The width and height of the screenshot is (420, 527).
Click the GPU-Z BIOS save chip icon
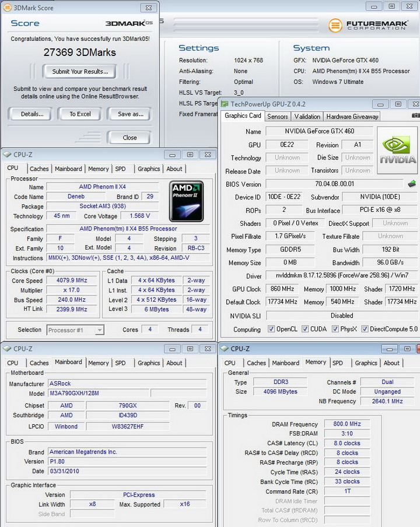click(412, 184)
